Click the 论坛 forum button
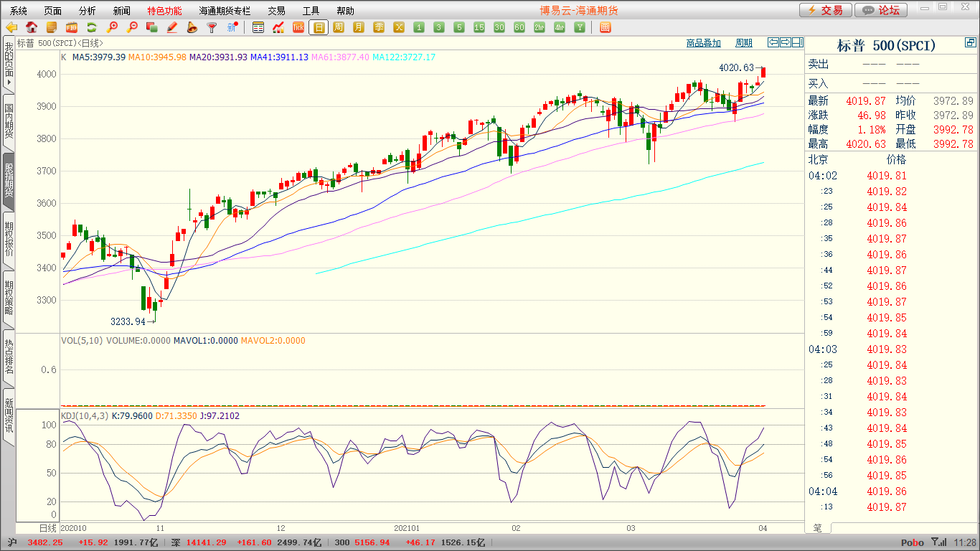 coord(881,10)
